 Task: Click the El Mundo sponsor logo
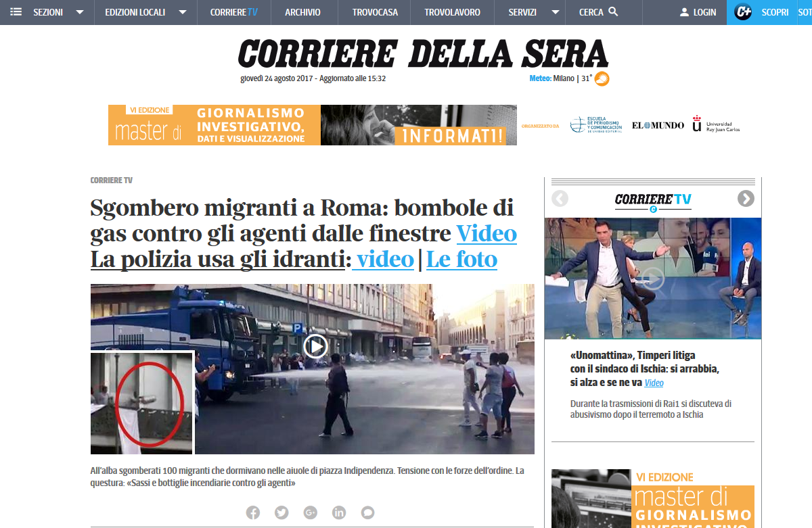tap(658, 125)
